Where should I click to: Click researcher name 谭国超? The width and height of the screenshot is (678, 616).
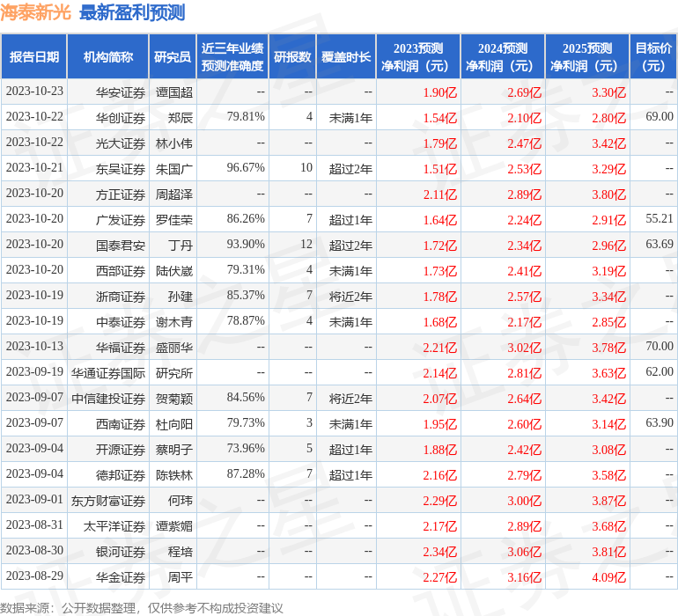173,92
